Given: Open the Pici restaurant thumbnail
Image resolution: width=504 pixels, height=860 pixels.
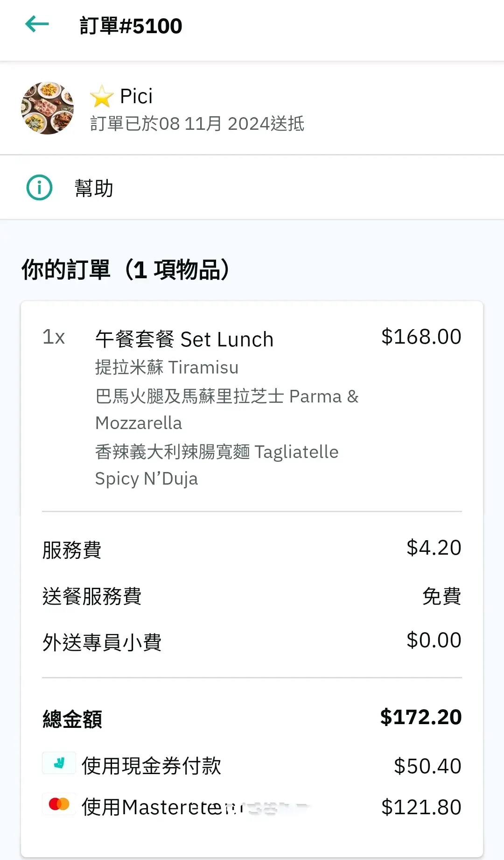Looking at the screenshot, I should coord(47,108).
